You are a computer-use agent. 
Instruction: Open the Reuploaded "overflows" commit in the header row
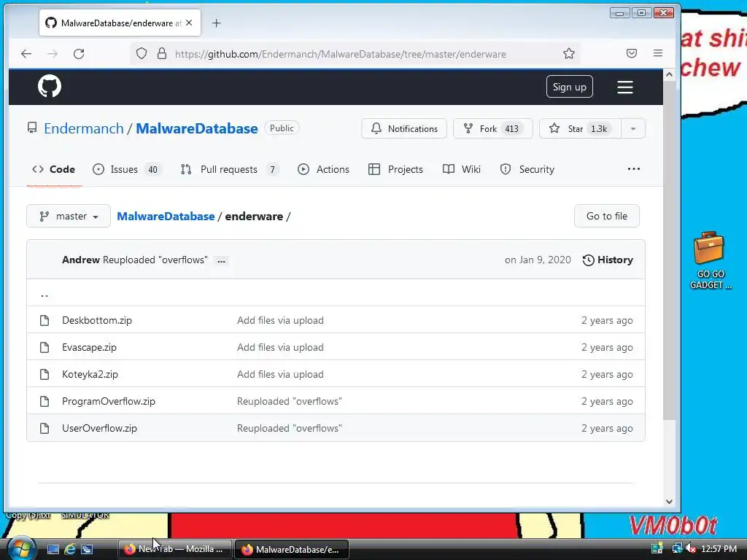tap(155, 260)
